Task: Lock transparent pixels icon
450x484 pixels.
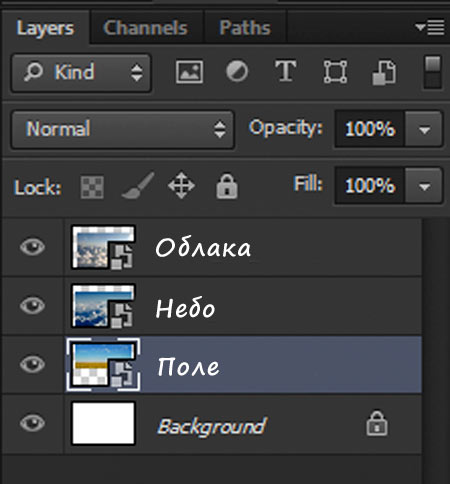Action: (92, 187)
